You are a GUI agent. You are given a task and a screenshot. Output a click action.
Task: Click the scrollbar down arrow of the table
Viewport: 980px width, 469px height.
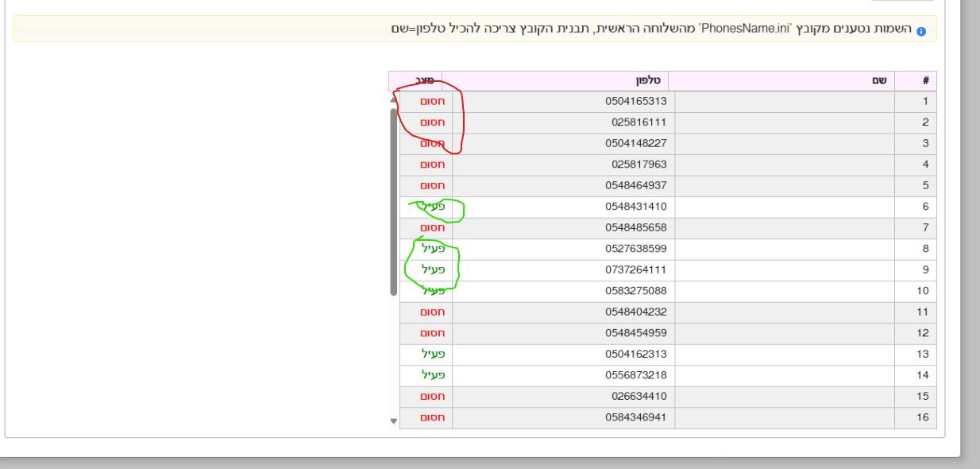click(x=394, y=421)
